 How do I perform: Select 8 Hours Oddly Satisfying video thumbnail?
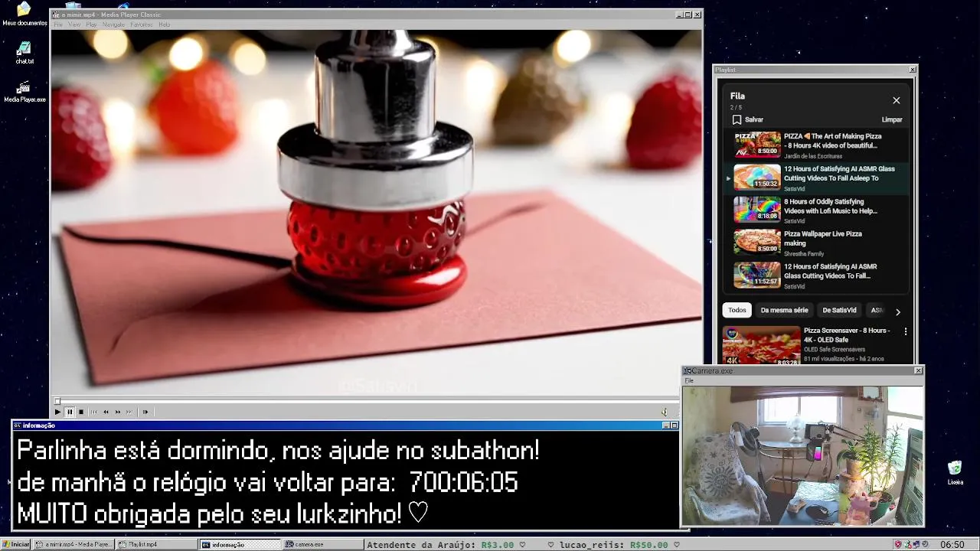point(757,209)
